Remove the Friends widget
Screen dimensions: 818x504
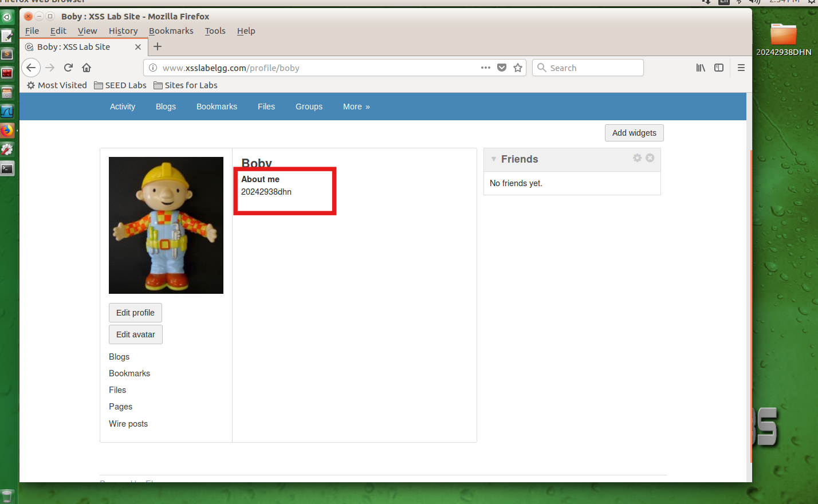650,157
